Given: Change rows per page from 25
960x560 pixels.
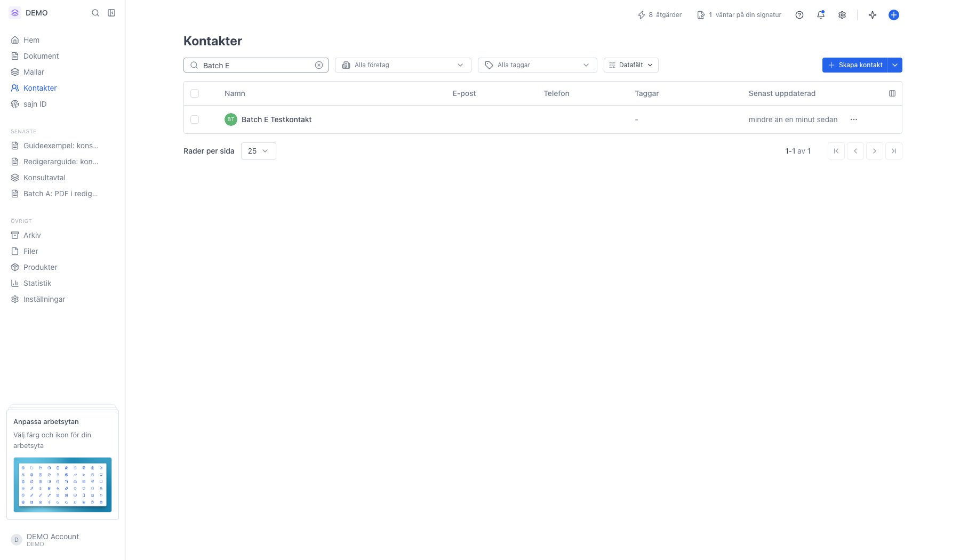Looking at the screenshot, I should tap(259, 151).
